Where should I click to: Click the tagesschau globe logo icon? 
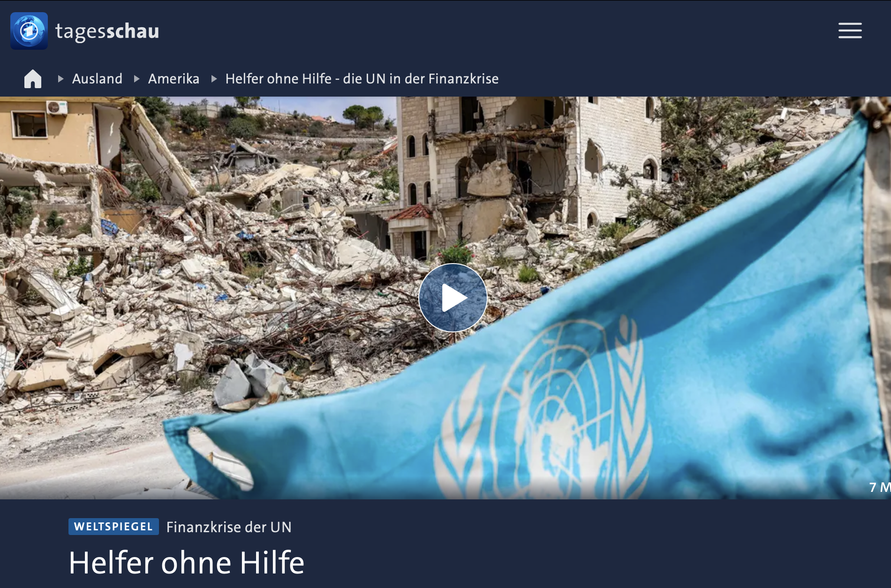pos(29,31)
